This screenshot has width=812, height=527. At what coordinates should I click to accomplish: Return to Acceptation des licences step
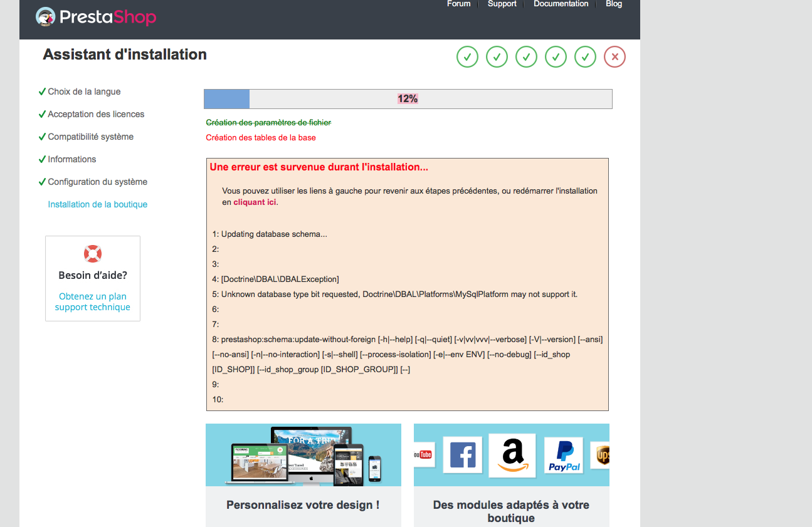96,114
